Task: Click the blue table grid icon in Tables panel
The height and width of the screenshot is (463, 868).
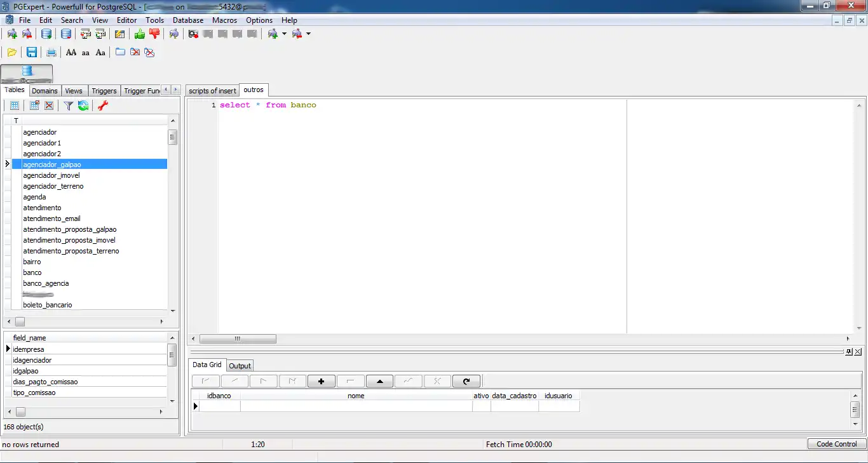Action: tap(15, 105)
